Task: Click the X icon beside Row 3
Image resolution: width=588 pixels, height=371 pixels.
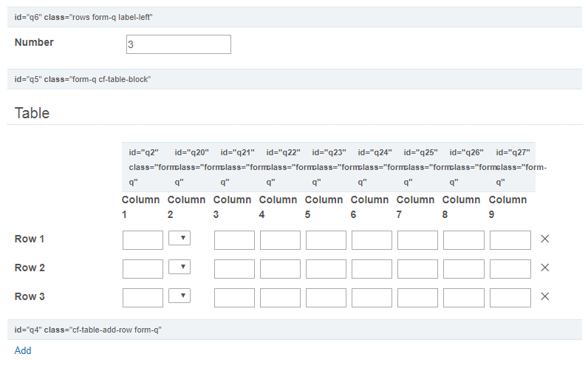Action: click(545, 296)
